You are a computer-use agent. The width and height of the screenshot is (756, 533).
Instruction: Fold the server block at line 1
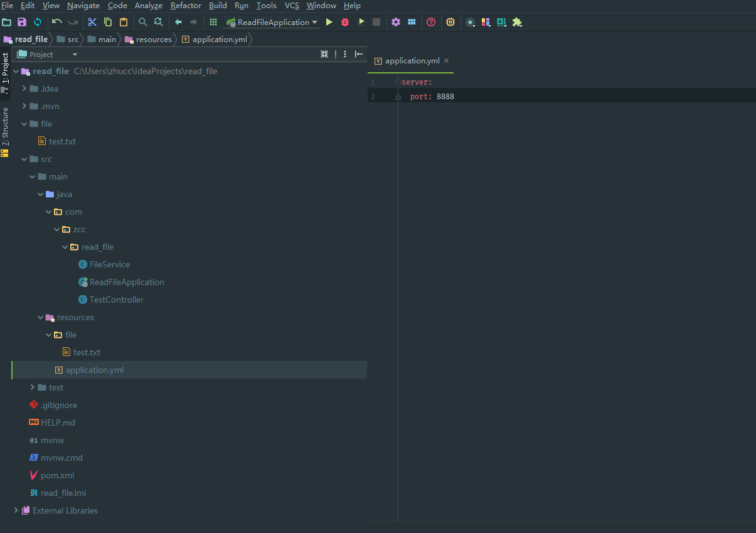pos(398,82)
